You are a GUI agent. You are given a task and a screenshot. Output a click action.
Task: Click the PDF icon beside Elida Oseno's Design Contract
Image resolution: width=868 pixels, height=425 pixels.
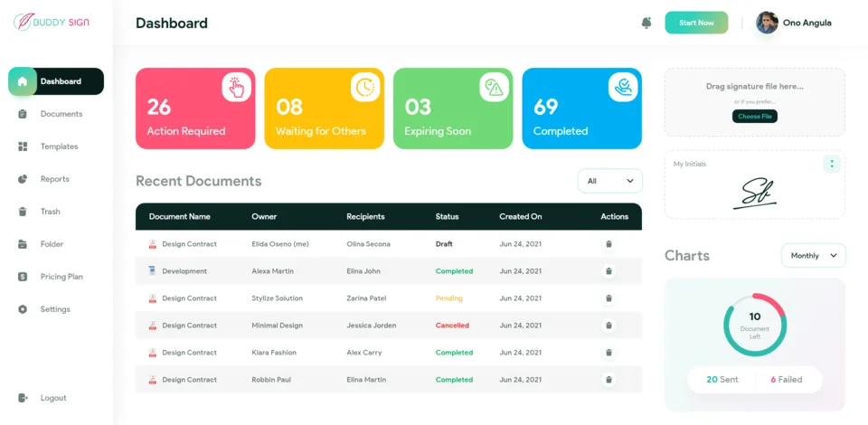(152, 244)
